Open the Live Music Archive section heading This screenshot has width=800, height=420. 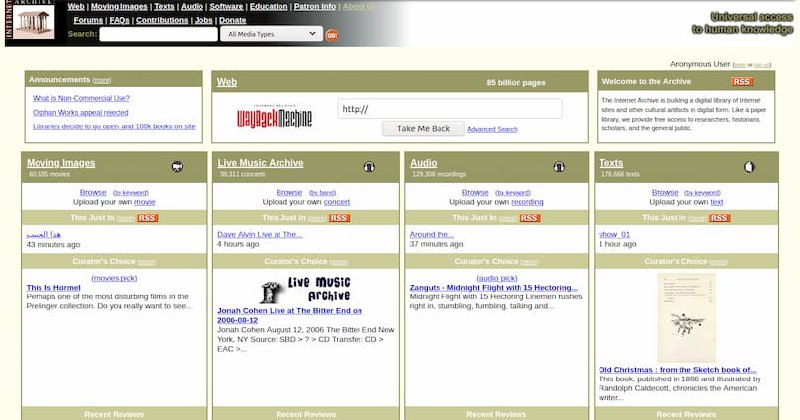pyautogui.click(x=260, y=163)
